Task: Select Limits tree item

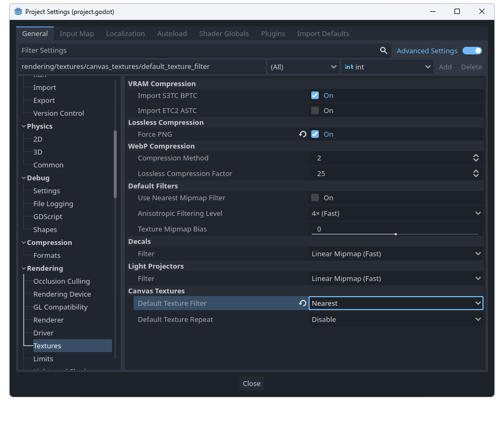Action: point(43,359)
